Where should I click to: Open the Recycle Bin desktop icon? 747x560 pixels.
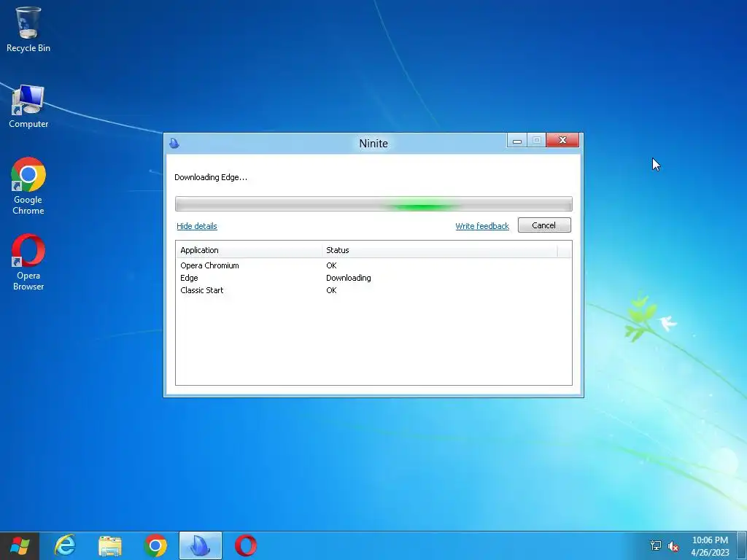(28, 29)
